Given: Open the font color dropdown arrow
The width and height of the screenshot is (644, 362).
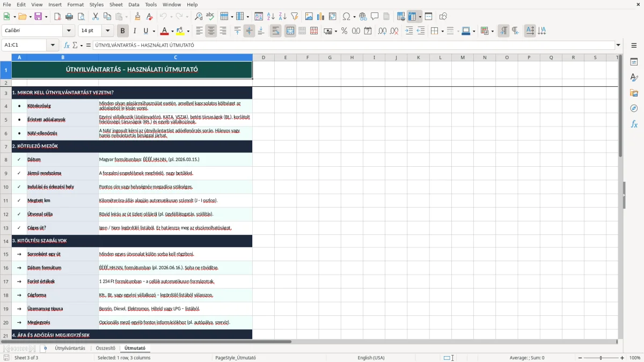Looking at the screenshot, I should 172,31.
